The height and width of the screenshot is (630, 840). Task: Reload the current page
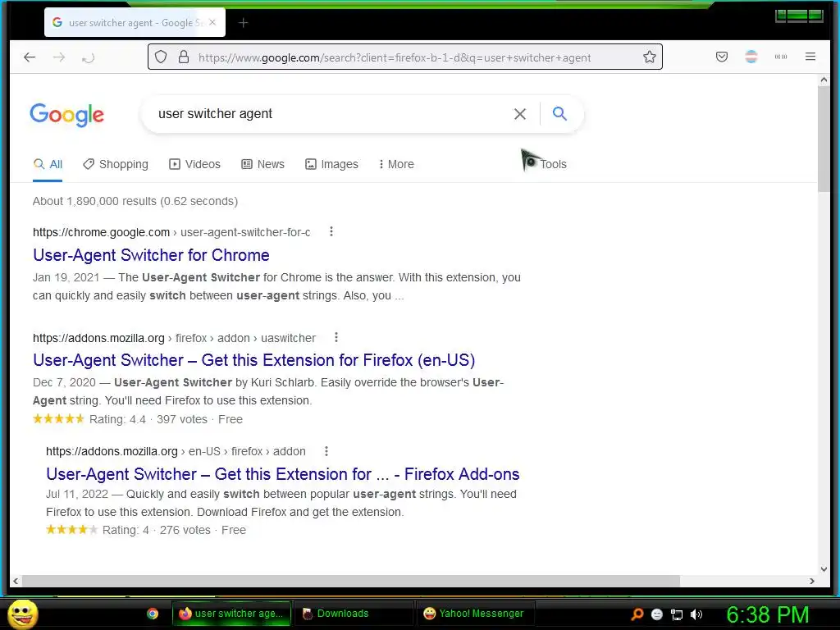(x=89, y=57)
